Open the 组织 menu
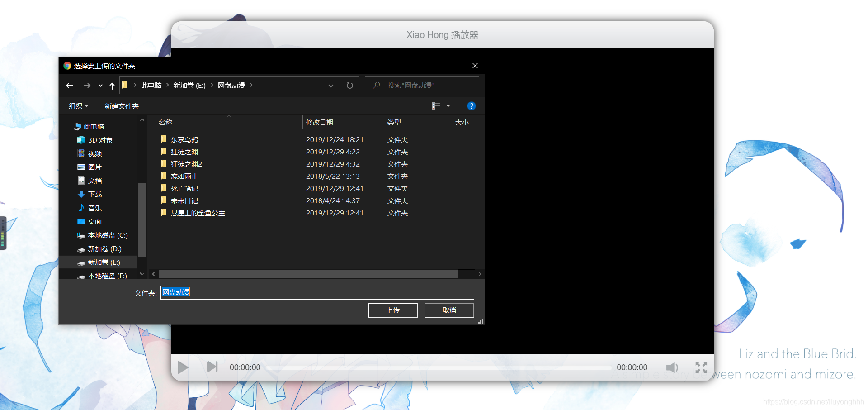Screen dimensions: 868x410 [78, 106]
